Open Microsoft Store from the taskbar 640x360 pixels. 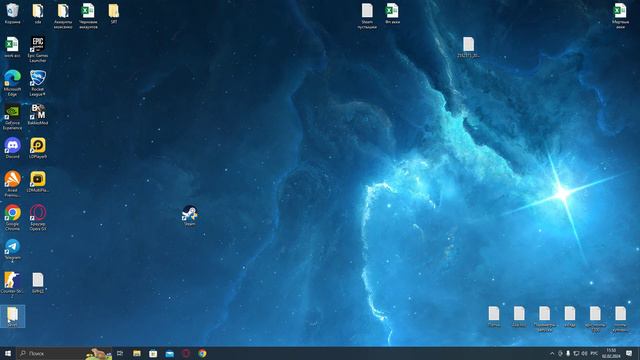click(x=153, y=353)
